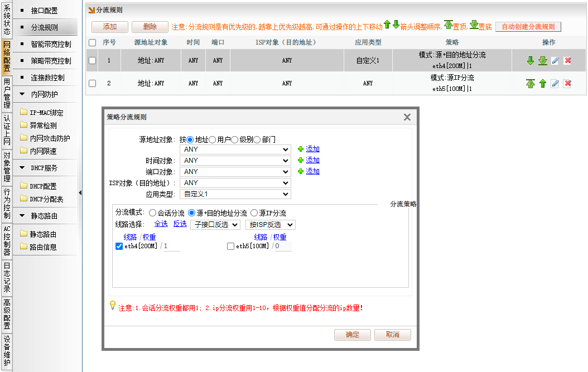Move rule 2 to the top
The image size is (588, 372).
pyautogui.click(x=531, y=84)
